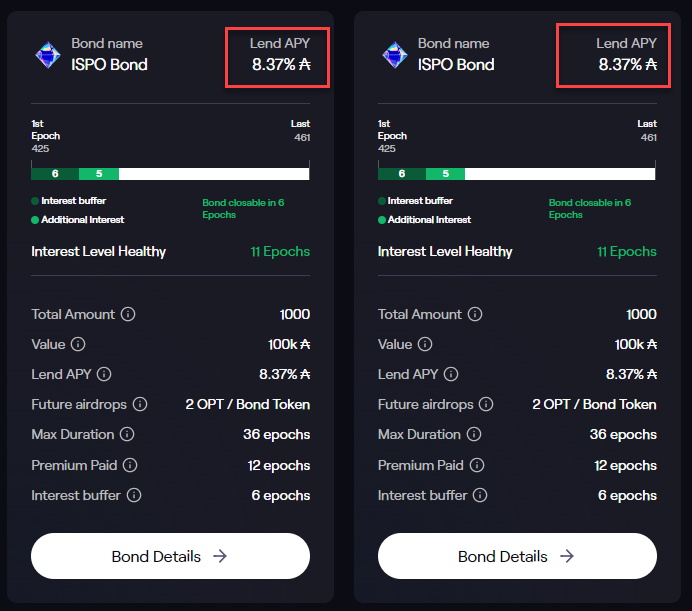The image size is (692, 611).
Task: Click the left card's ISPO Bond logo icon
Action: [x=48, y=55]
